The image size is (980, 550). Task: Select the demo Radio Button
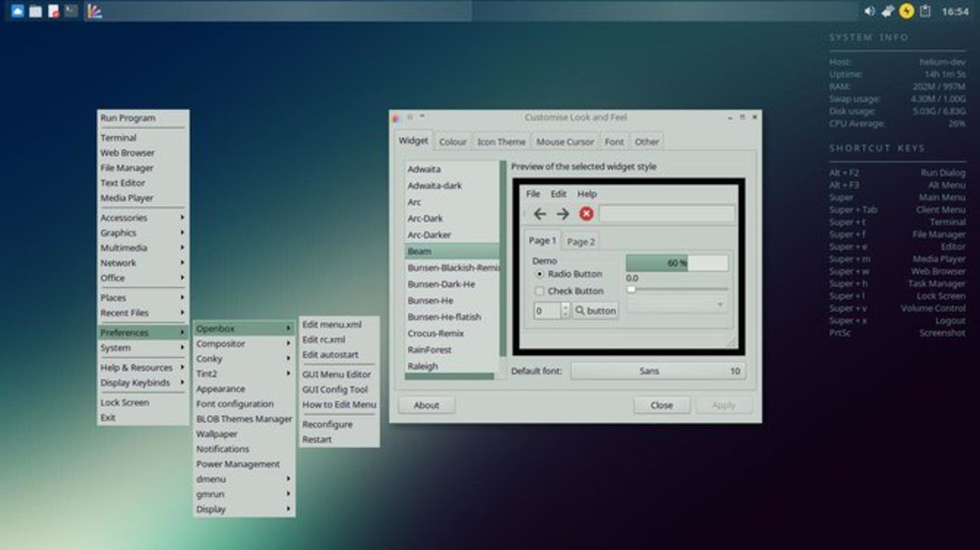pyautogui.click(x=568, y=274)
